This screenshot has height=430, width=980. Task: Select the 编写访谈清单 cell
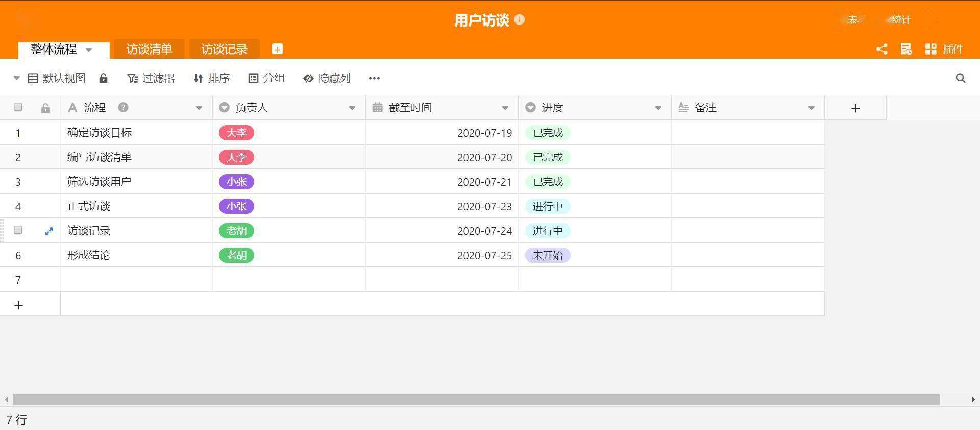point(136,157)
